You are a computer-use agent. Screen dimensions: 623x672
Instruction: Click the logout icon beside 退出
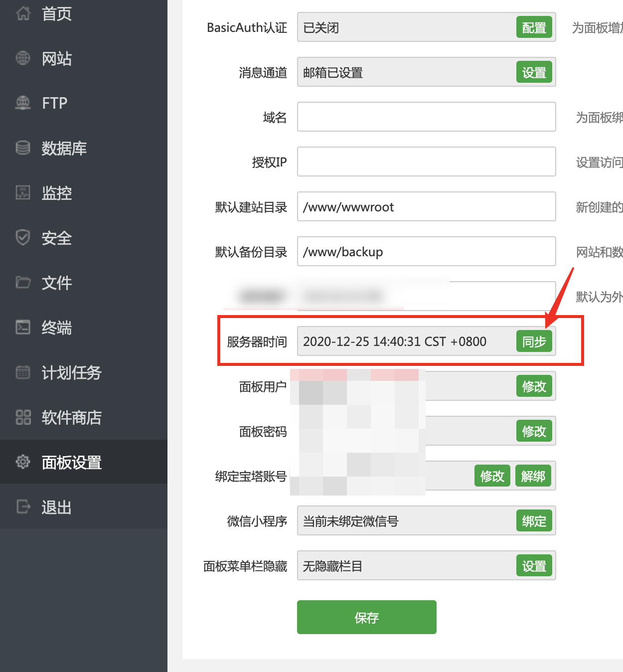23,507
